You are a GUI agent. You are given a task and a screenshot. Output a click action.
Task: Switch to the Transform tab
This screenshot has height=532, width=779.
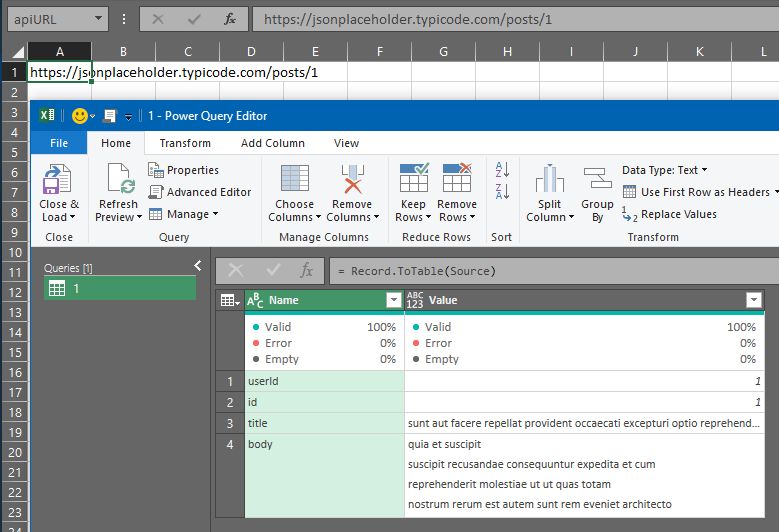[185, 143]
